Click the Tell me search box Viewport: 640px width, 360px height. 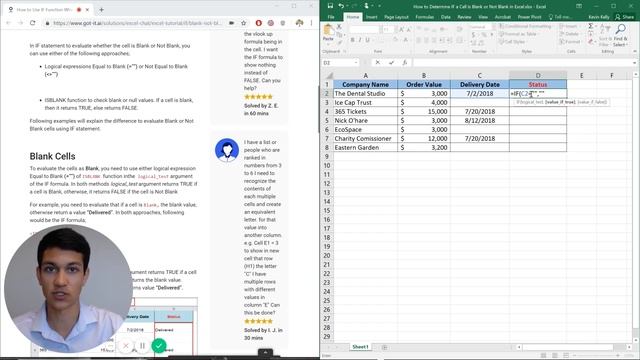[560, 17]
